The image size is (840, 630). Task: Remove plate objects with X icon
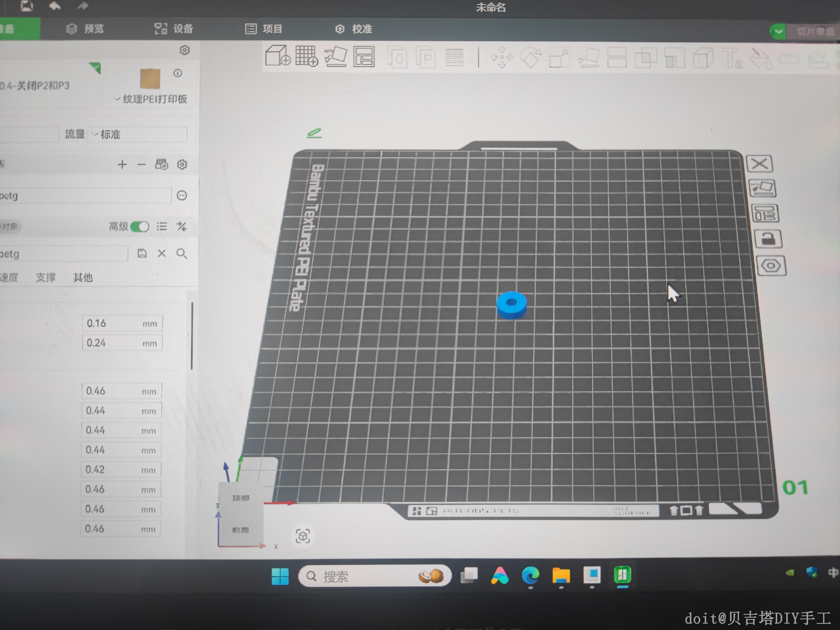tap(759, 164)
